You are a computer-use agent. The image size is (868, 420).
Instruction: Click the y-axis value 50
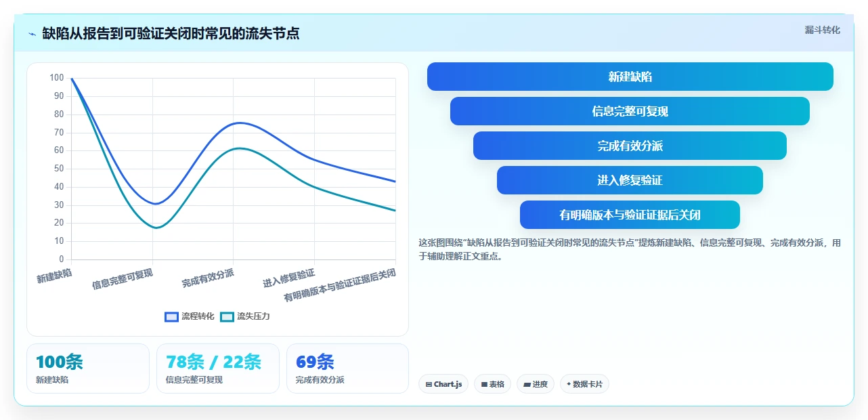pos(59,169)
